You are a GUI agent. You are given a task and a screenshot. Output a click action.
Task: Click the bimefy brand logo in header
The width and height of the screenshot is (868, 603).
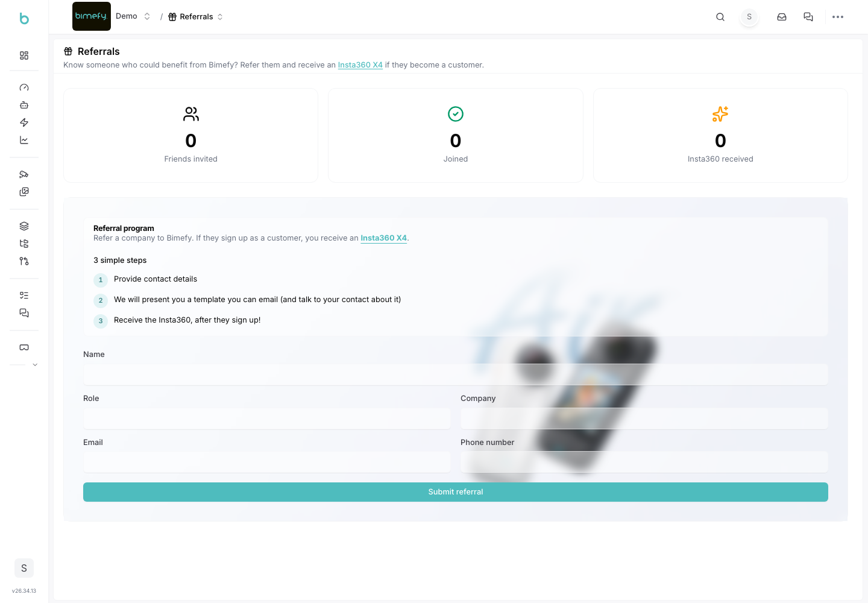pos(92,16)
